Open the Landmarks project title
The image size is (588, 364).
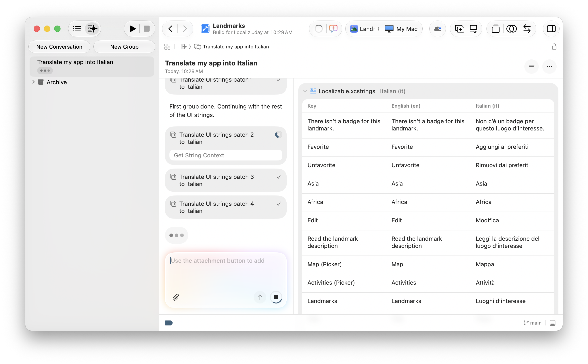[x=229, y=26]
